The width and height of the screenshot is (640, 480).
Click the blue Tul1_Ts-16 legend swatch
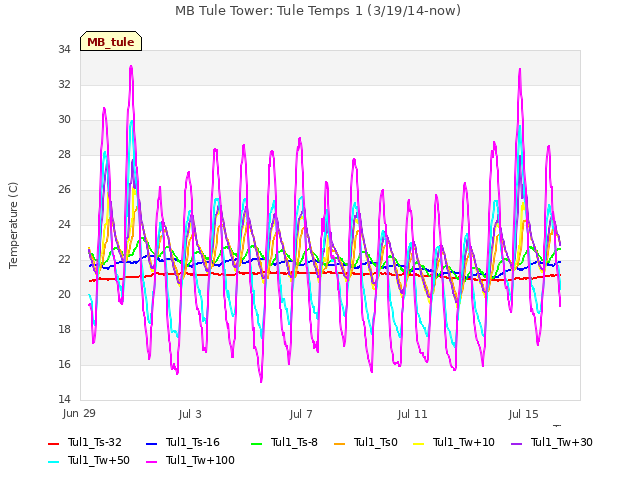151,444
